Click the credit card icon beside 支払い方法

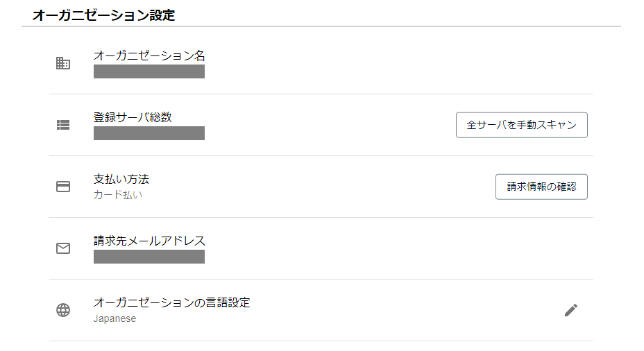pos(63,187)
